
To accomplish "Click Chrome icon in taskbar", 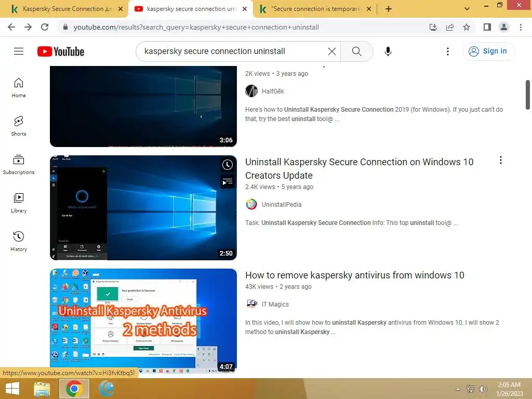I will tap(74, 389).
